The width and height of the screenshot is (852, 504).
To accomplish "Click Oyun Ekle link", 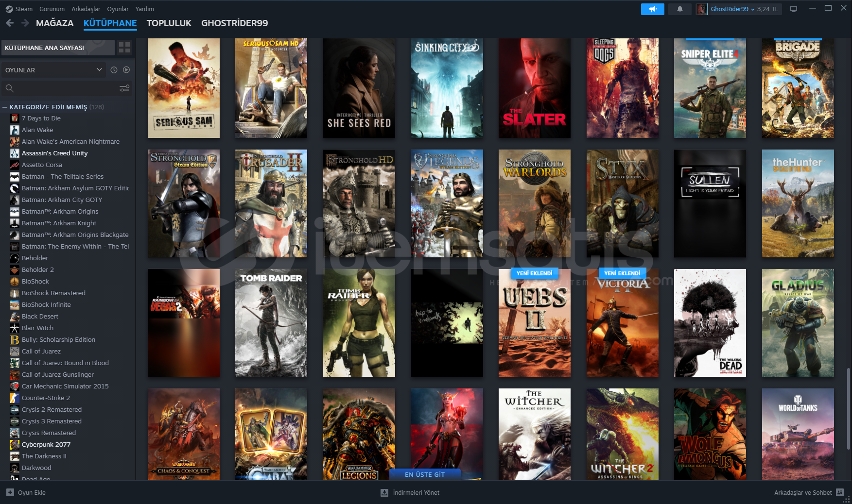I will point(32,492).
